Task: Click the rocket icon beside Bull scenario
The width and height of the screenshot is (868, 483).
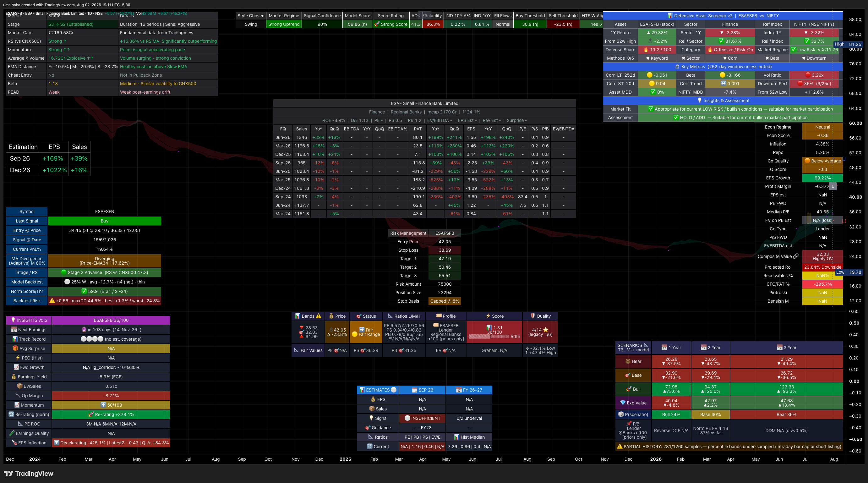Action: (629, 389)
